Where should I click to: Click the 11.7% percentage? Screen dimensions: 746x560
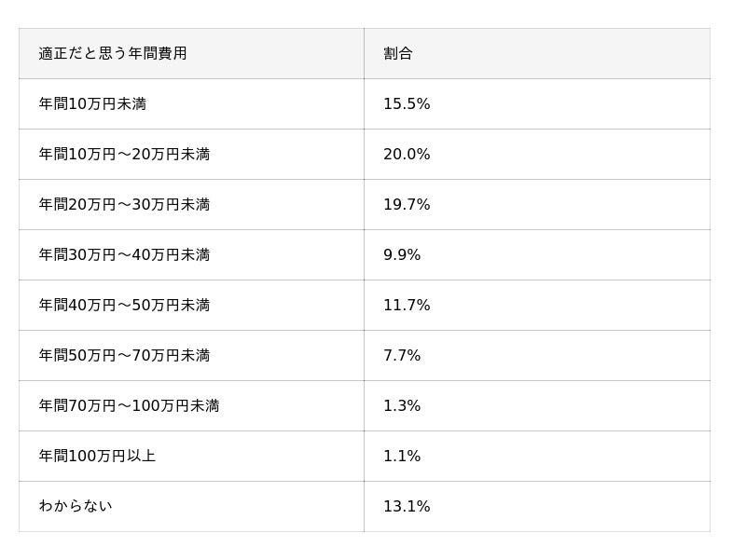click(407, 306)
